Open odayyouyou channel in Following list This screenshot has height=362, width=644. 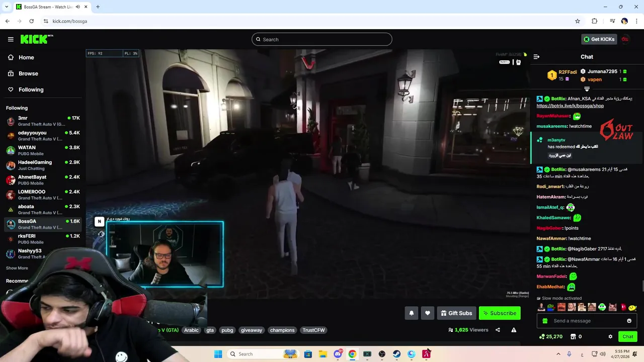click(x=43, y=136)
